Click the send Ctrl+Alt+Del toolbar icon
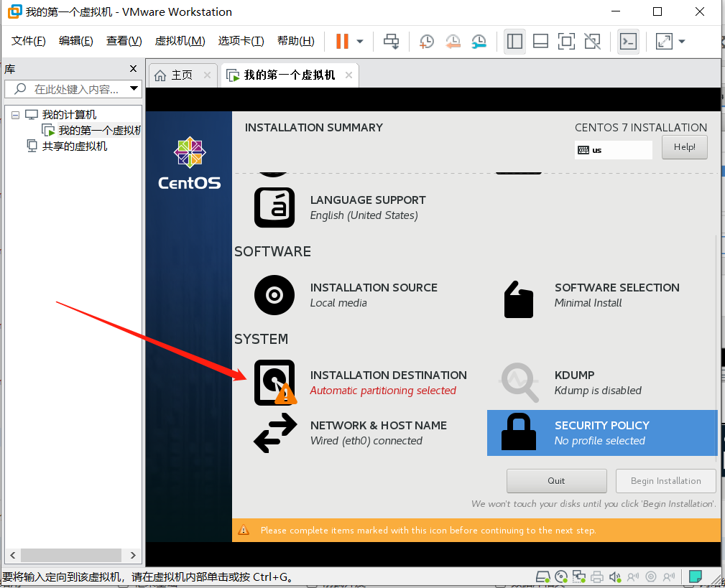 click(391, 41)
